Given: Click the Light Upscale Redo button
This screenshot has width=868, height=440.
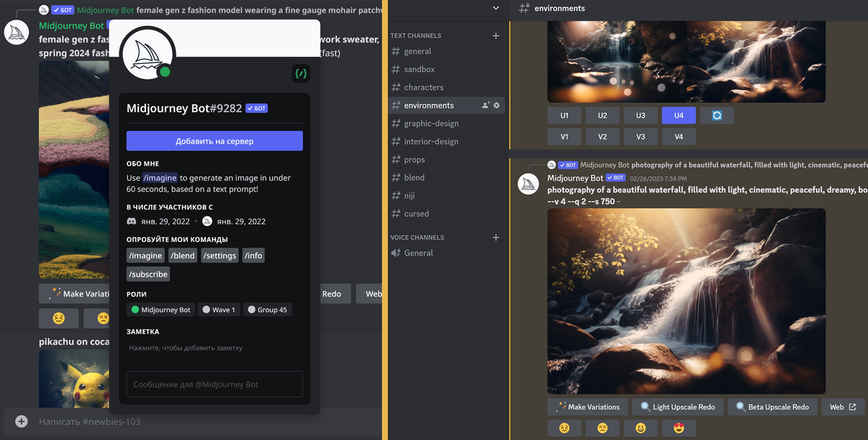Looking at the screenshot, I should (676, 407).
